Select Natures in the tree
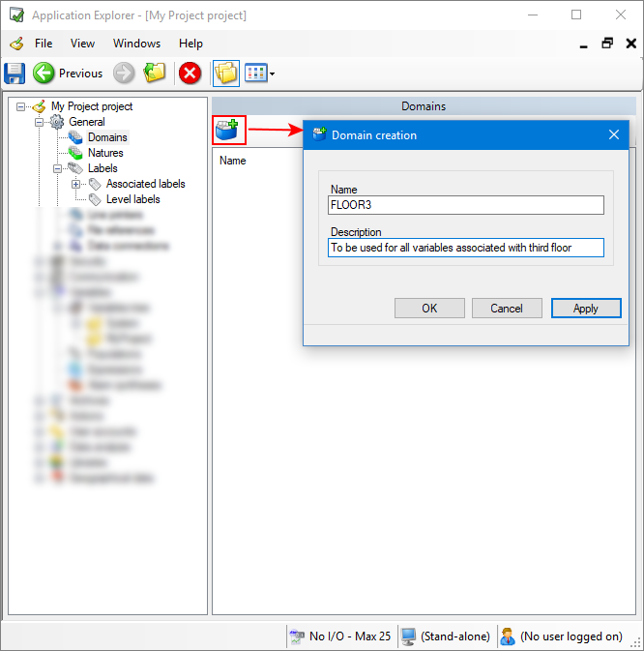 [x=105, y=153]
